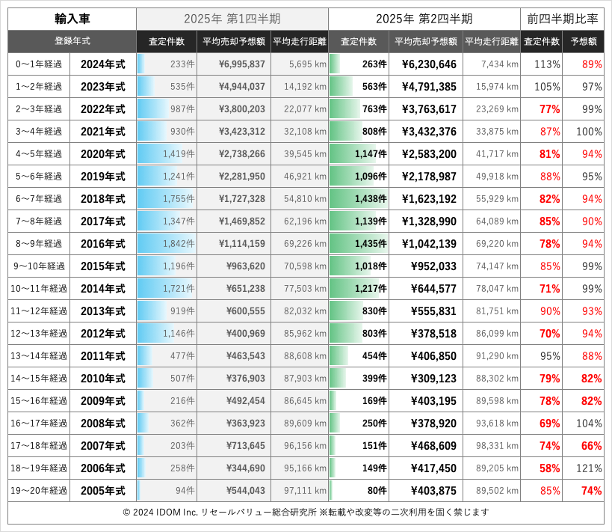Select the 2008年式 row label
The width and height of the screenshot is (612, 532).
(x=103, y=423)
